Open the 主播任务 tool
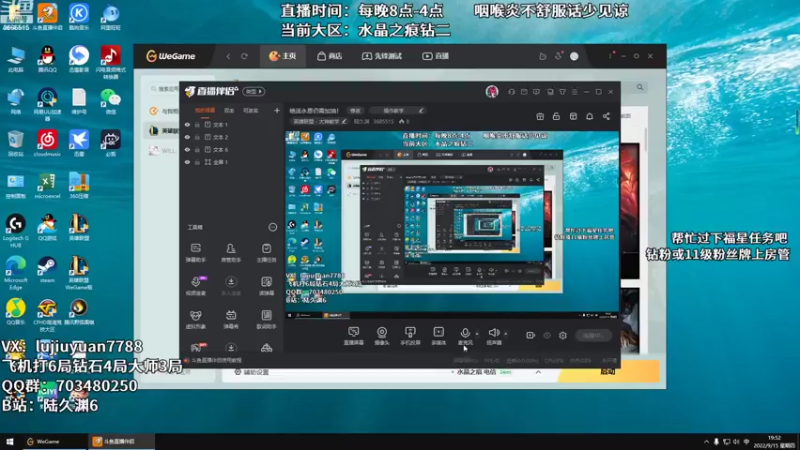Image resolution: width=800 pixels, height=450 pixels. pyautogui.click(x=266, y=253)
